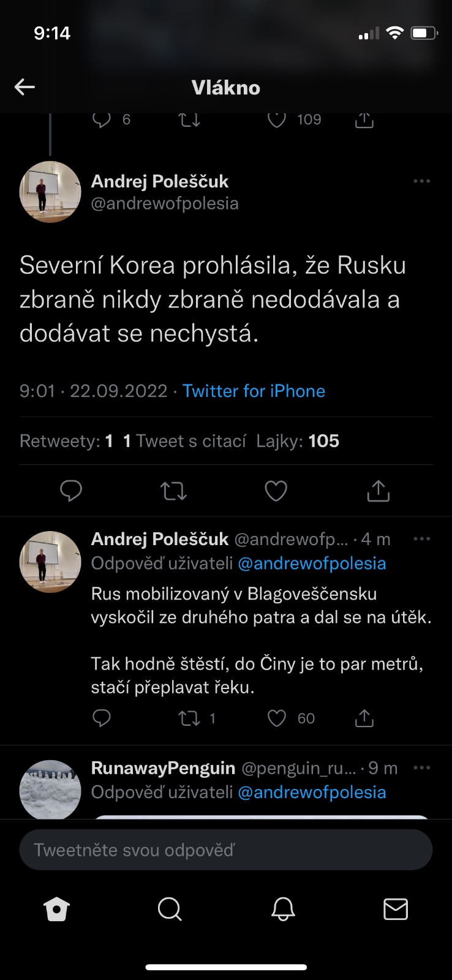Tap the 'Tweetněte svou odpověď' reply field

pyautogui.click(x=226, y=850)
